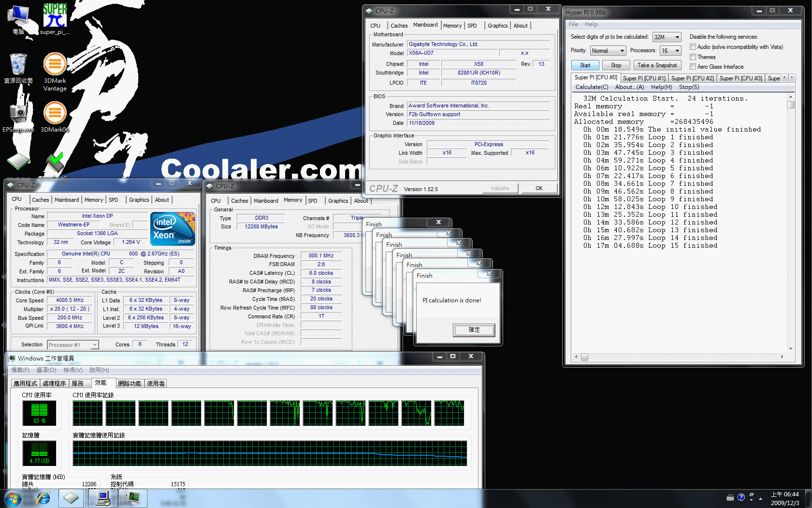The width and height of the screenshot is (812, 508).
Task: Launch 3DMark06 desktop shortcut
Action: 55,117
